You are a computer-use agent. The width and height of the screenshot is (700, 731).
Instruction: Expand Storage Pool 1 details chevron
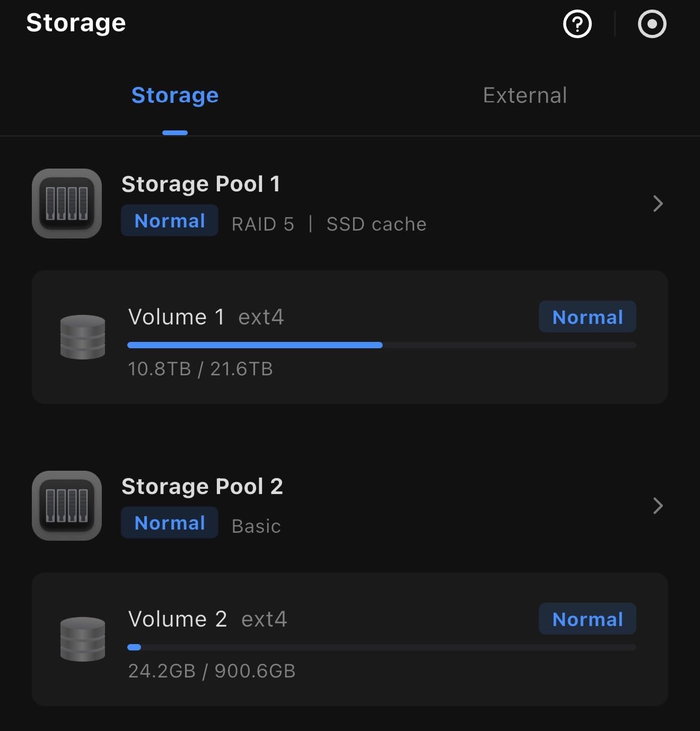658,204
